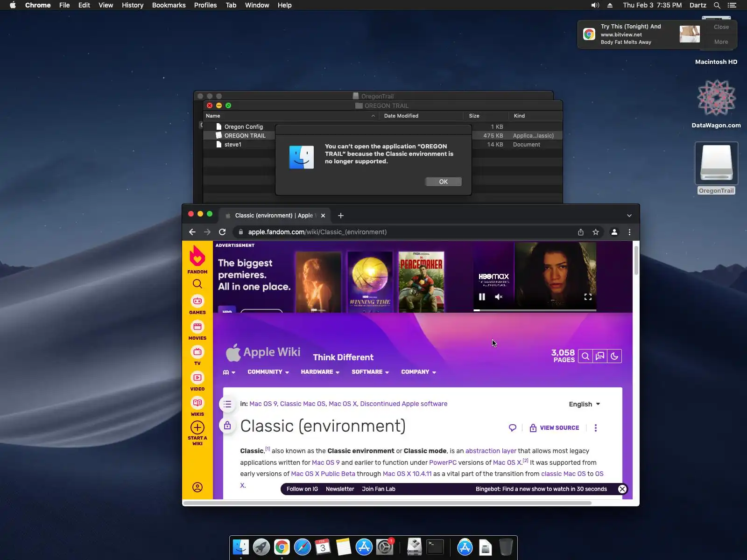The image size is (747, 560).
Task: Open the English language dropdown
Action: [585, 404]
